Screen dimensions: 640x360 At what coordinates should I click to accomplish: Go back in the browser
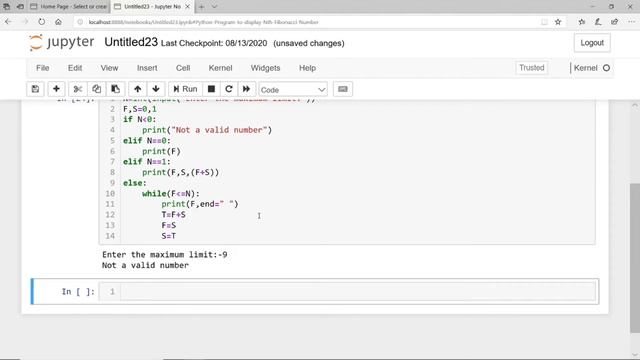point(9,22)
